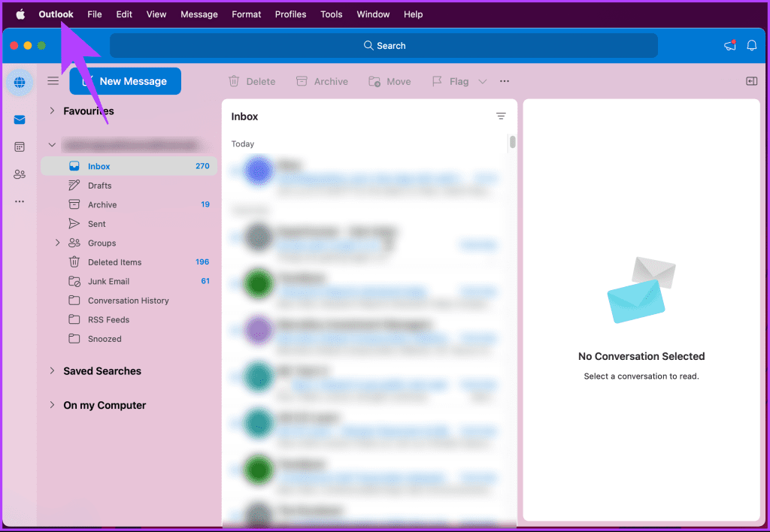Switch to People contacts icon

tap(20, 174)
